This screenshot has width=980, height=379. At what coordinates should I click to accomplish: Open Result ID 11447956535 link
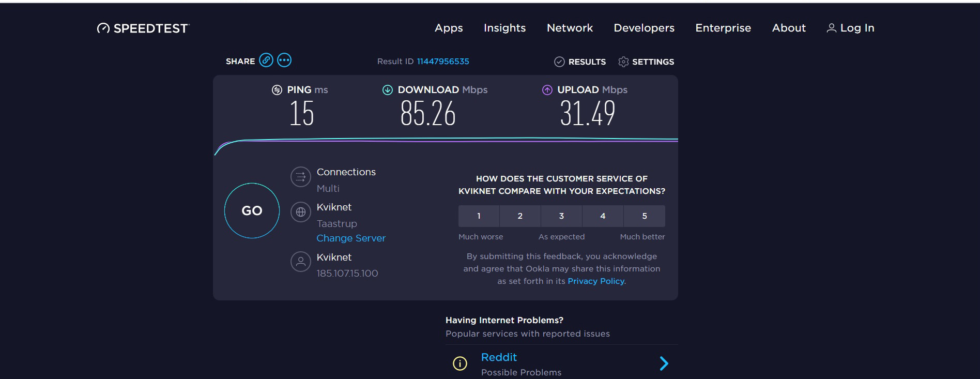click(x=443, y=62)
